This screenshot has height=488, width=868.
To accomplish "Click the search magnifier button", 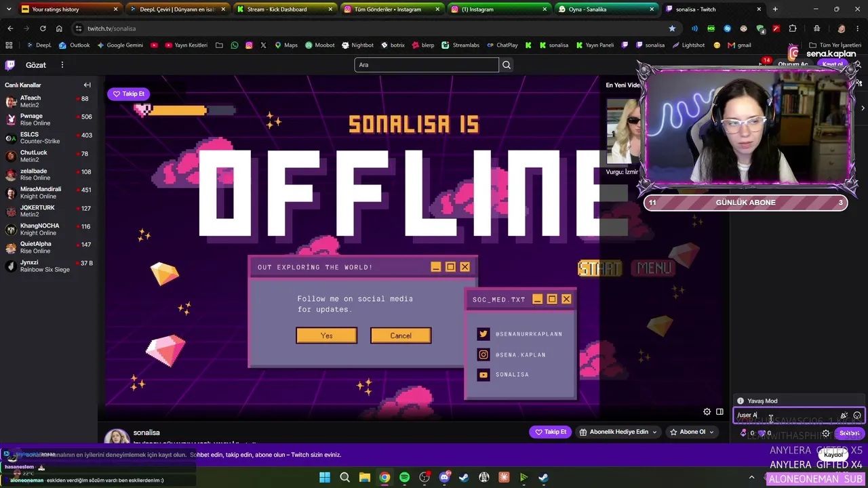I will (x=507, y=65).
